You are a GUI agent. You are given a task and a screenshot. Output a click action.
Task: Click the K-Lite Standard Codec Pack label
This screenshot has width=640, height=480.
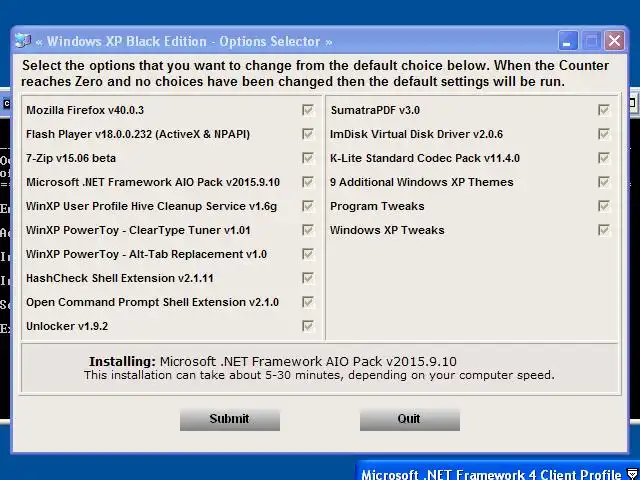425,158
